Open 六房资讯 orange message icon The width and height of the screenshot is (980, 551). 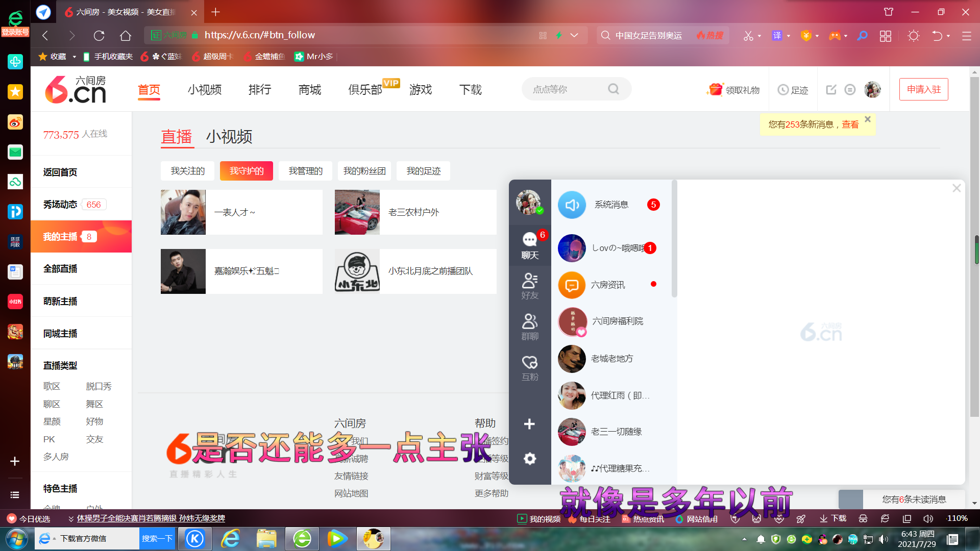[572, 285]
